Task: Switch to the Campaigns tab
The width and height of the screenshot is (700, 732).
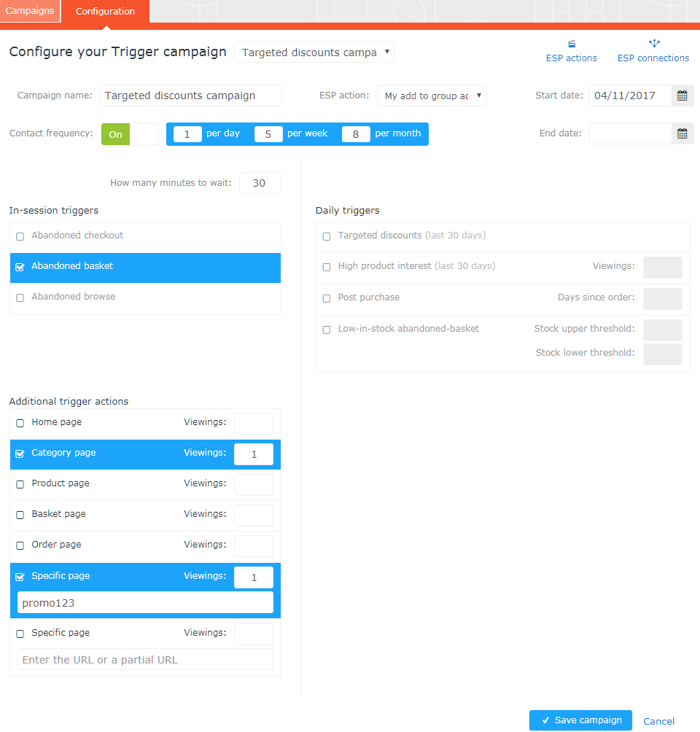Action: pos(30,11)
